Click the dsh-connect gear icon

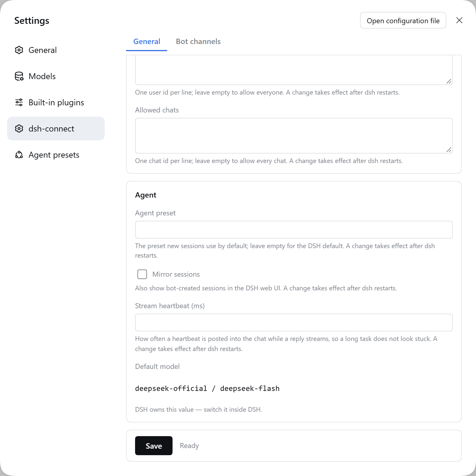[x=19, y=129]
